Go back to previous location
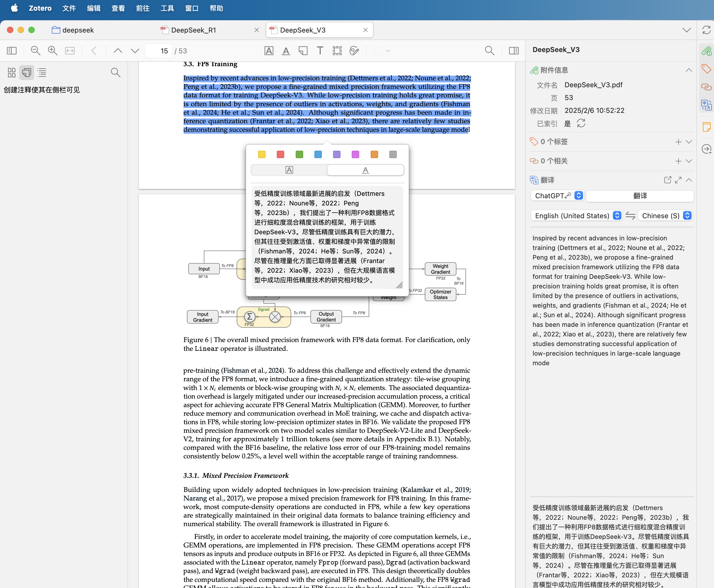The height and width of the screenshot is (588, 714). click(x=94, y=51)
